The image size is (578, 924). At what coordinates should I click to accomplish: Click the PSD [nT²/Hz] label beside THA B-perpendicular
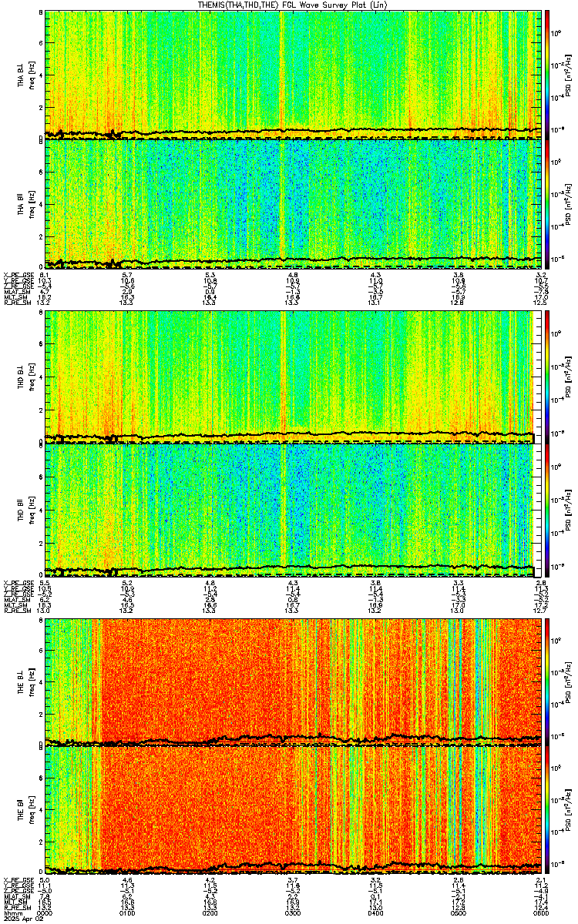click(x=569, y=74)
